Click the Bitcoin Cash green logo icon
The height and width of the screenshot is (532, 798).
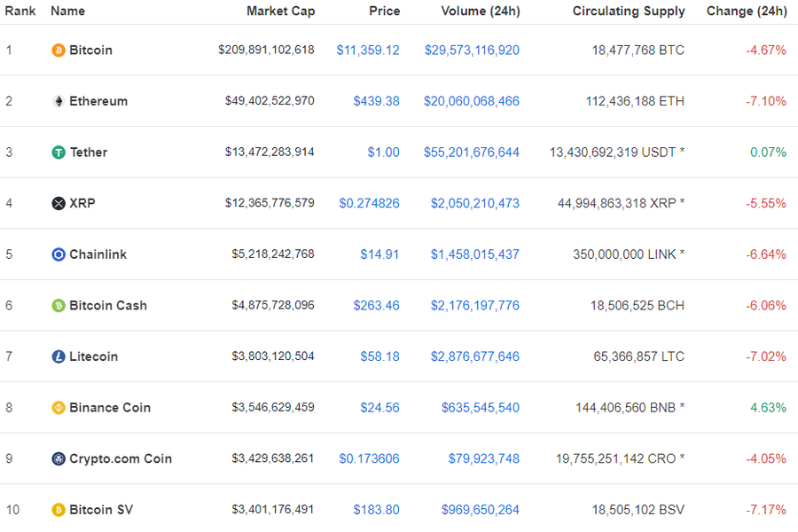tap(59, 305)
